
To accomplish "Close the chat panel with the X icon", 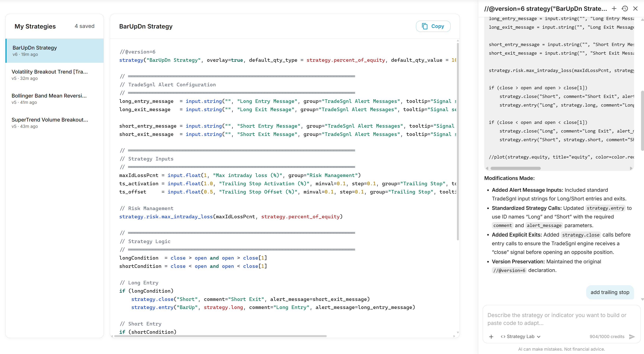I will tap(636, 8).
